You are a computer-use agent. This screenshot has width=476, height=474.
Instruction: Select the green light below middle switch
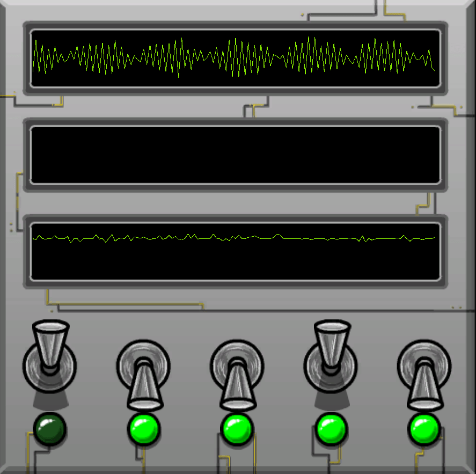237,429
